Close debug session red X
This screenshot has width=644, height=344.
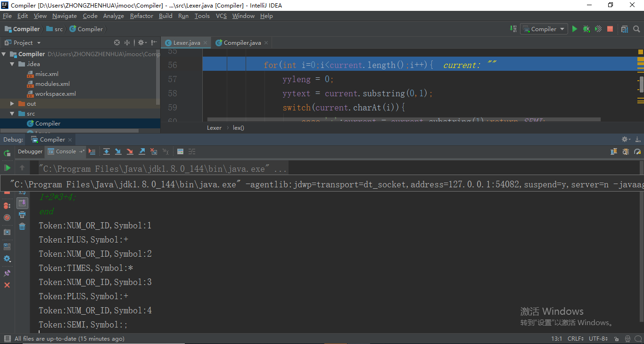(7, 285)
